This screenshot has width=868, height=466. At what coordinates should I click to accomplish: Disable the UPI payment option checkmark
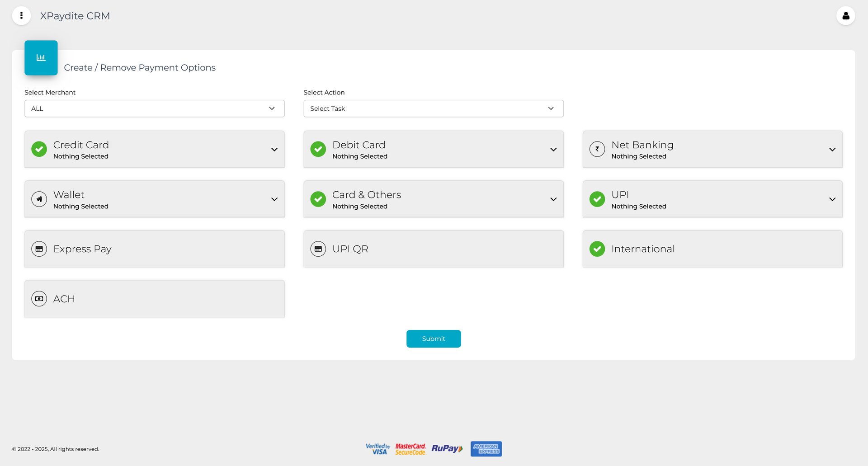[x=597, y=199]
